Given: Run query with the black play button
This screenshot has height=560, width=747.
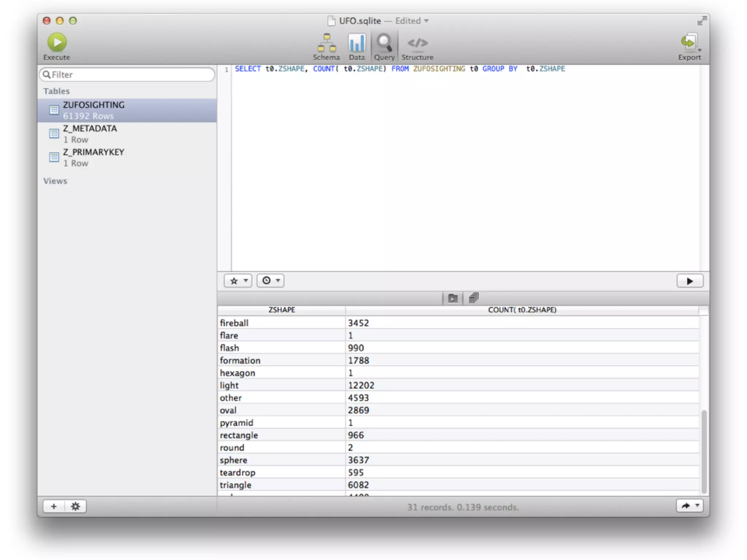Looking at the screenshot, I should point(689,281).
